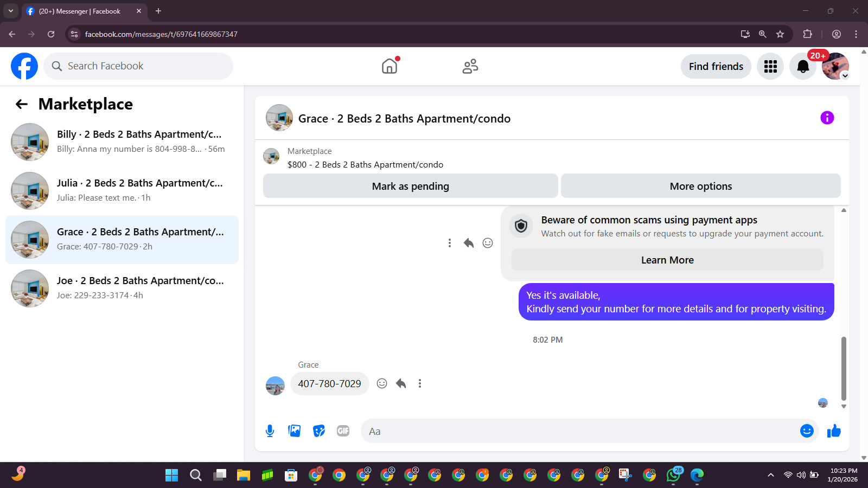The image size is (868, 488).
Task: Open Windows taskbar search
Action: [196, 475]
